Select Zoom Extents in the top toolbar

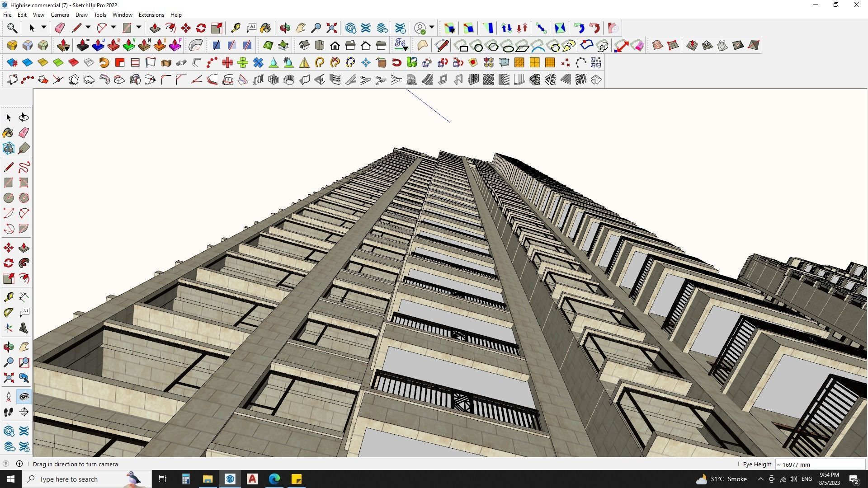332,28
